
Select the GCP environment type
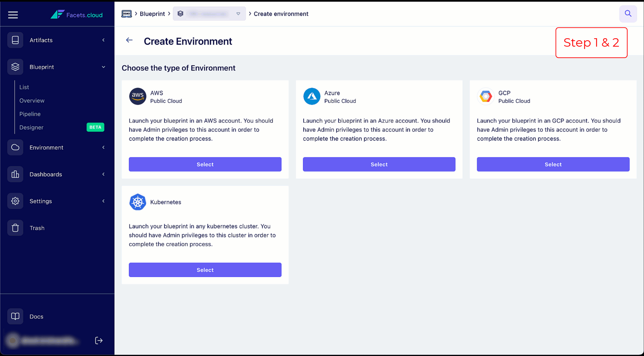click(x=553, y=164)
